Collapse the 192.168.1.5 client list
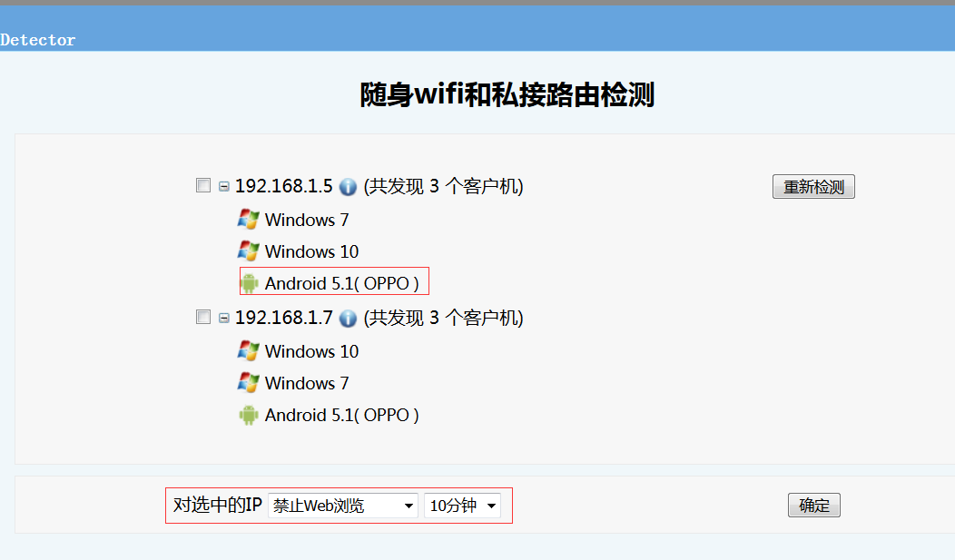The image size is (955, 560). (223, 187)
